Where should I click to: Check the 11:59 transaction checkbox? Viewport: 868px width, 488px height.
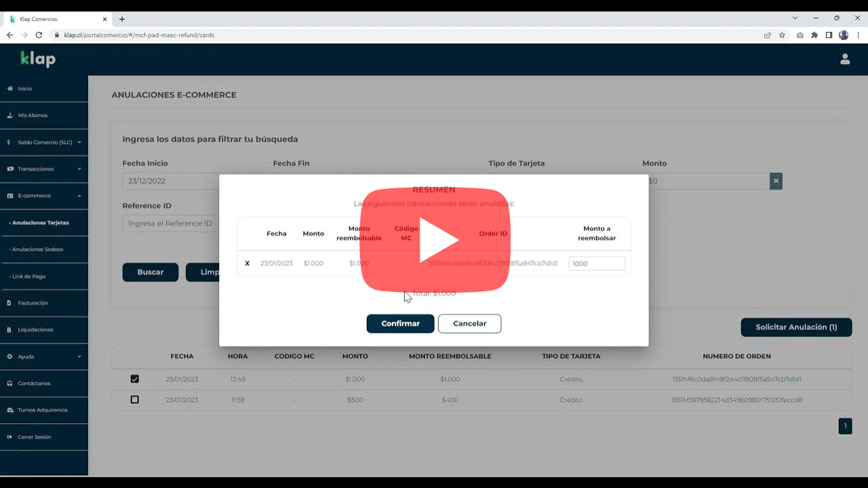tap(134, 400)
